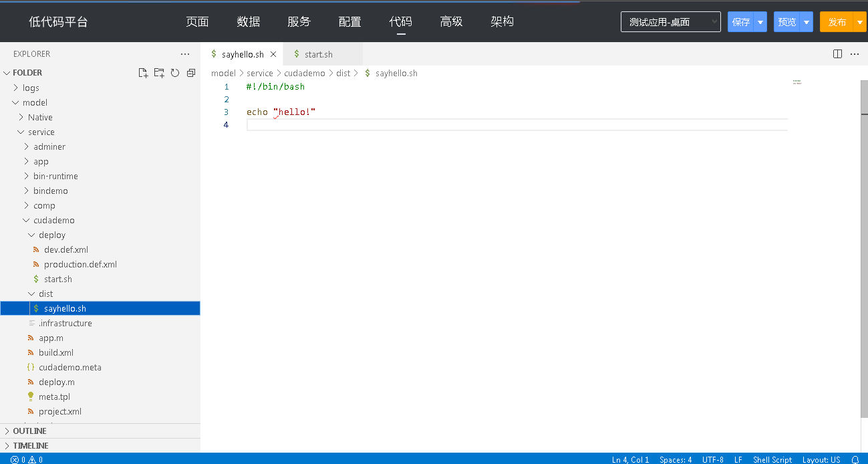
Task: Close the sayhello.sh tab
Action: 273,54
